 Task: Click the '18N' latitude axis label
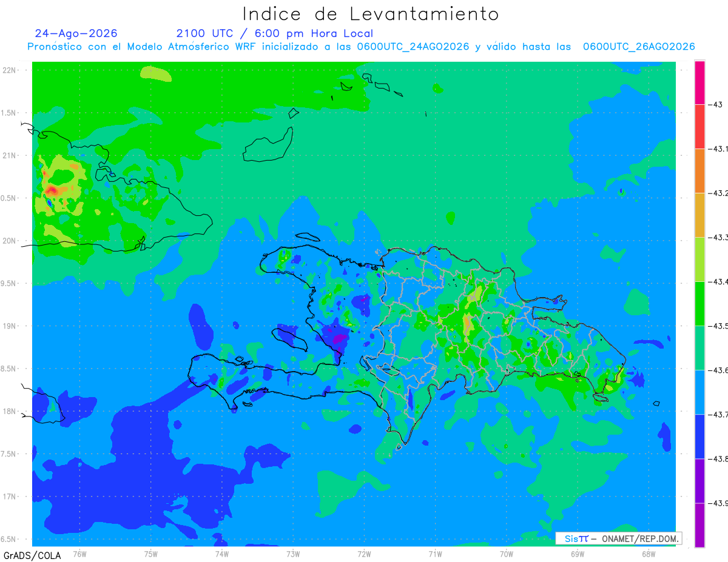(10, 411)
